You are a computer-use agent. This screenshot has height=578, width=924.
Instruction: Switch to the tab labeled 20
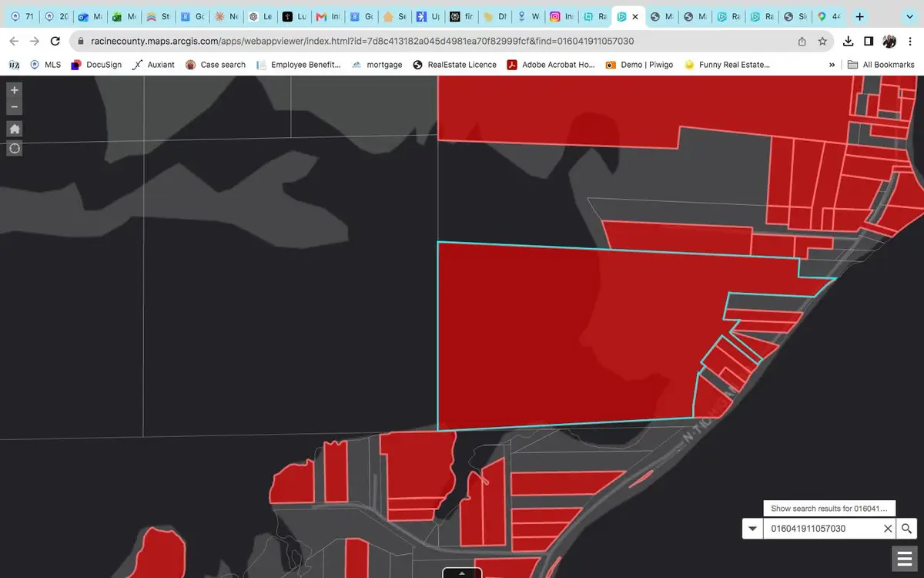coord(56,16)
